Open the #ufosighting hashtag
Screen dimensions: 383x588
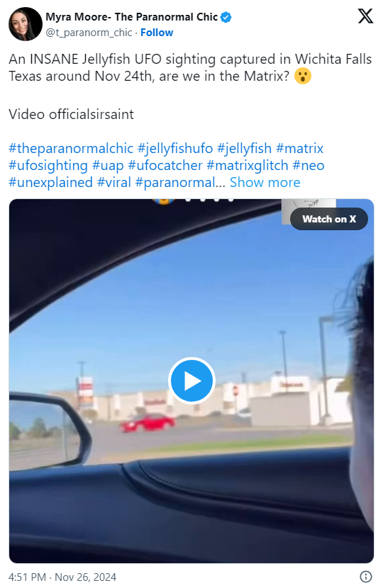pyautogui.click(x=48, y=165)
